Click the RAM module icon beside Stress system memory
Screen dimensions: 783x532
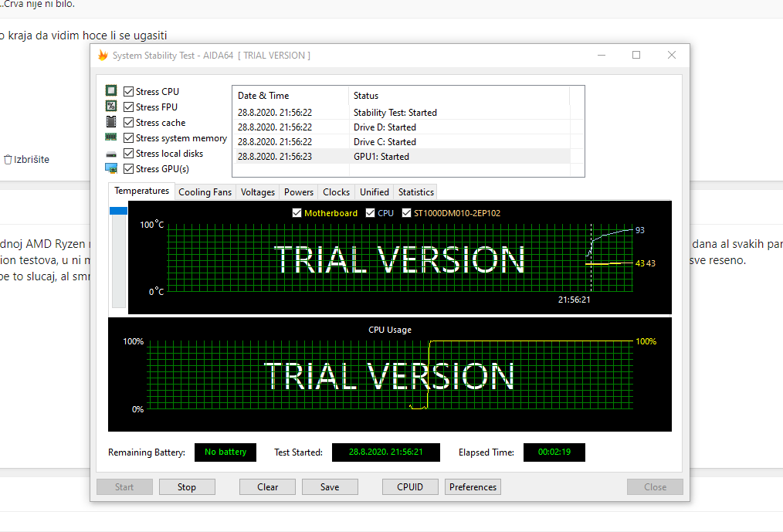111,137
